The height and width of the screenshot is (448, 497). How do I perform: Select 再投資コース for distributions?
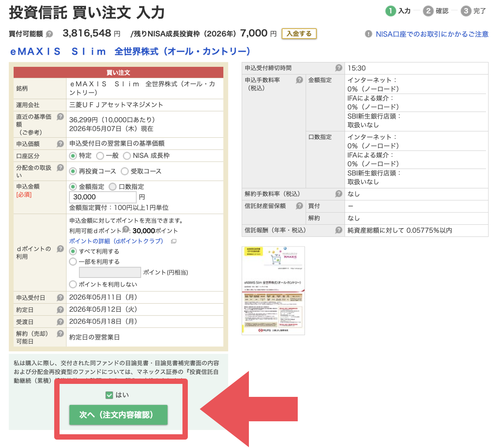pyautogui.click(x=73, y=171)
